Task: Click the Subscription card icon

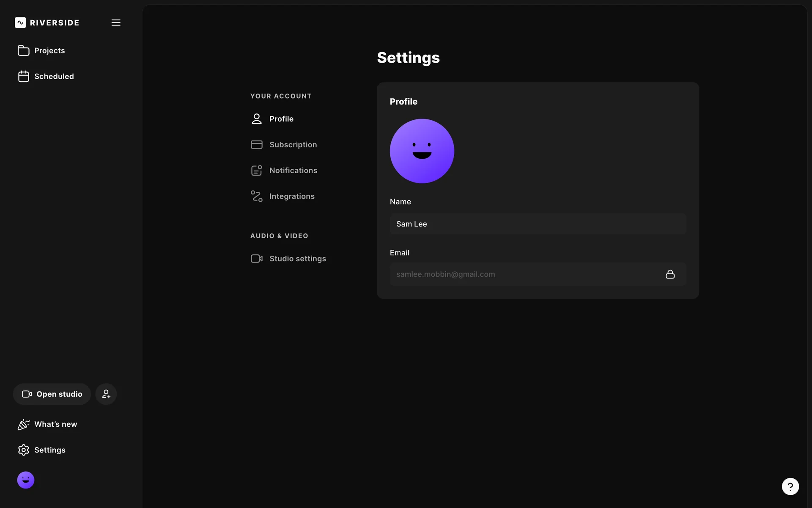Action: point(257,145)
